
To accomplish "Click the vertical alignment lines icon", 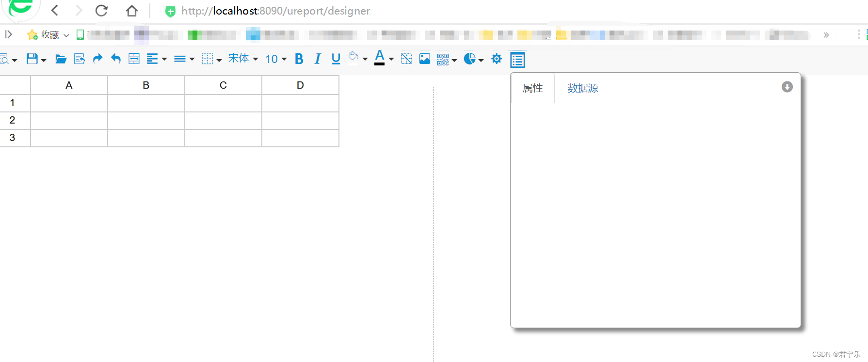I will (x=180, y=59).
